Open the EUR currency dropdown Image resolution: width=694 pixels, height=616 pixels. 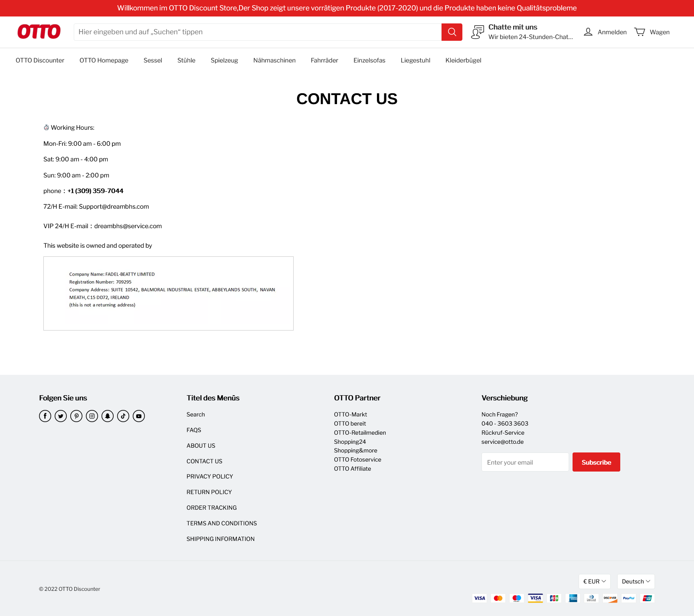[595, 581]
